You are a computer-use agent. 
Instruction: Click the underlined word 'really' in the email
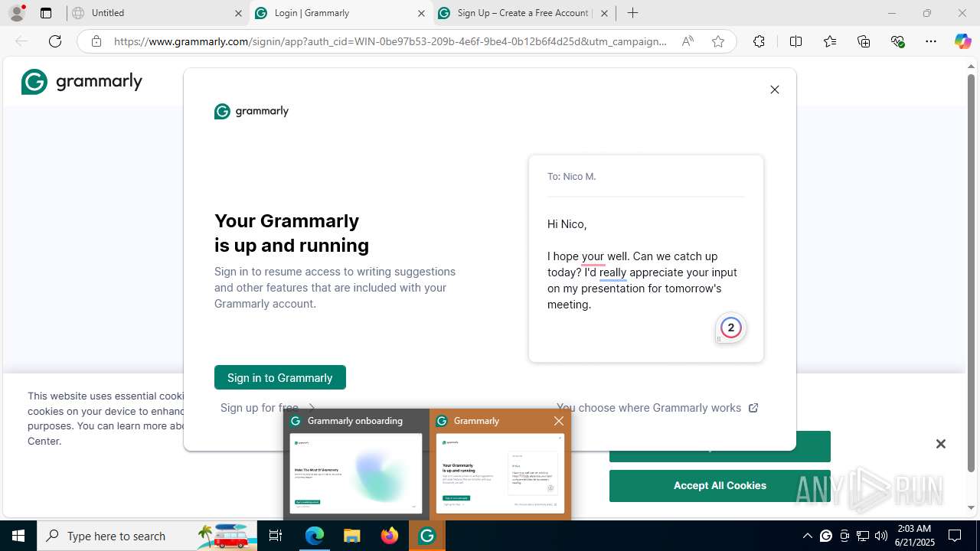pyautogui.click(x=612, y=272)
